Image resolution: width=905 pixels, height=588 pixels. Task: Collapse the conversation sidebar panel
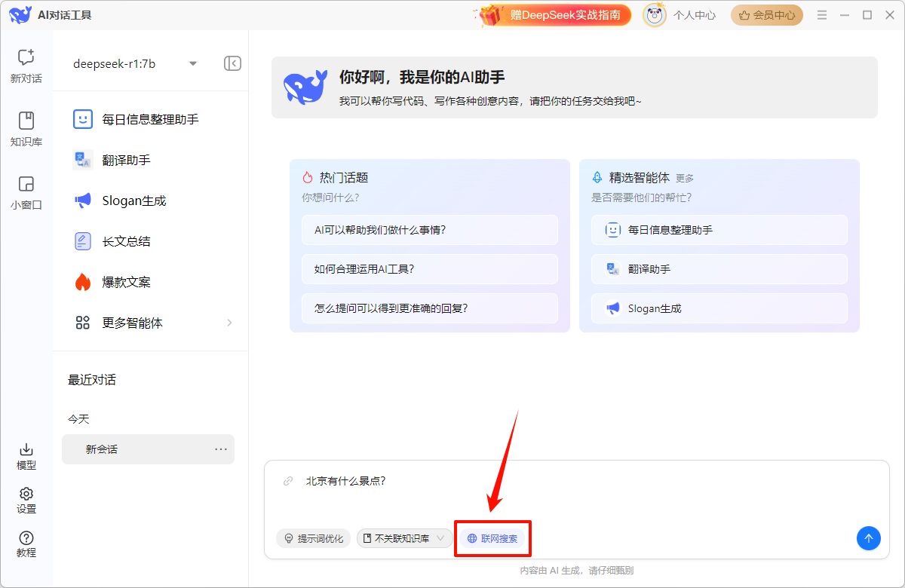click(x=232, y=63)
